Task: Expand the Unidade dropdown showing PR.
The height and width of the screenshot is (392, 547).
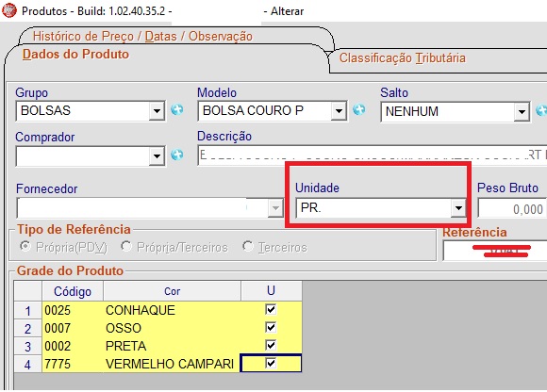Action: coord(458,208)
